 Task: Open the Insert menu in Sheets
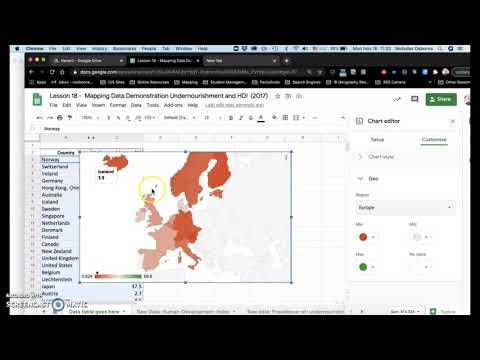point(98,105)
